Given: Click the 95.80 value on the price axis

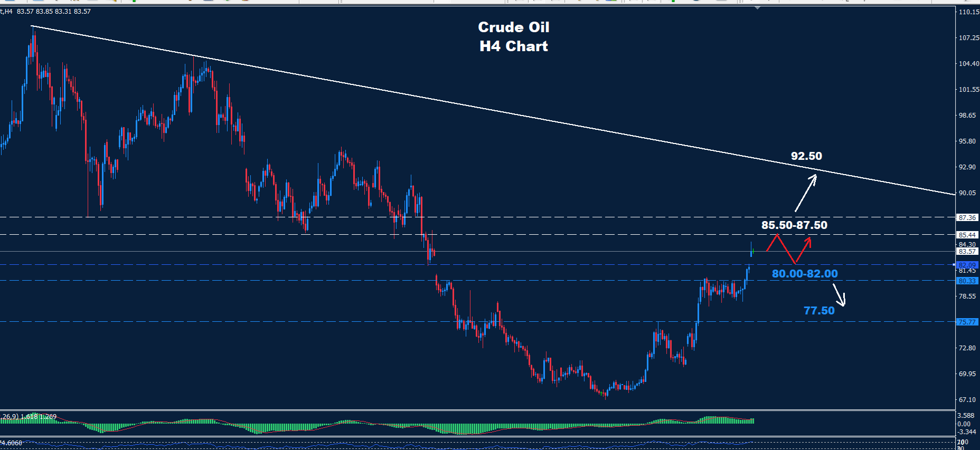Looking at the screenshot, I should tap(967, 141).
